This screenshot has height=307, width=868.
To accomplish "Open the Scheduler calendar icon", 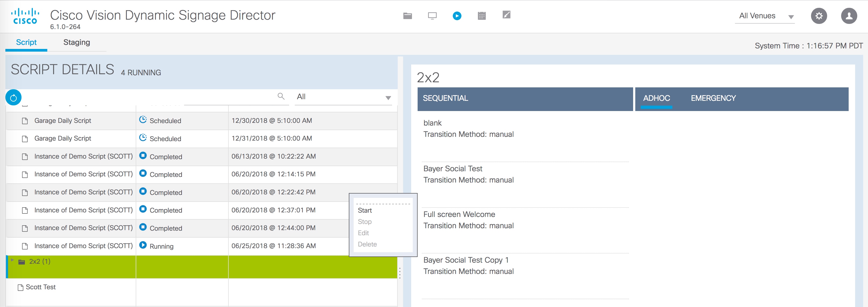I will point(481,16).
